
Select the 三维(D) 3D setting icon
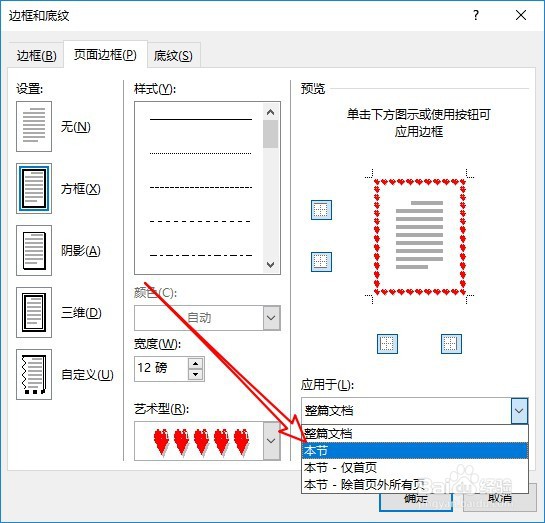point(34,312)
